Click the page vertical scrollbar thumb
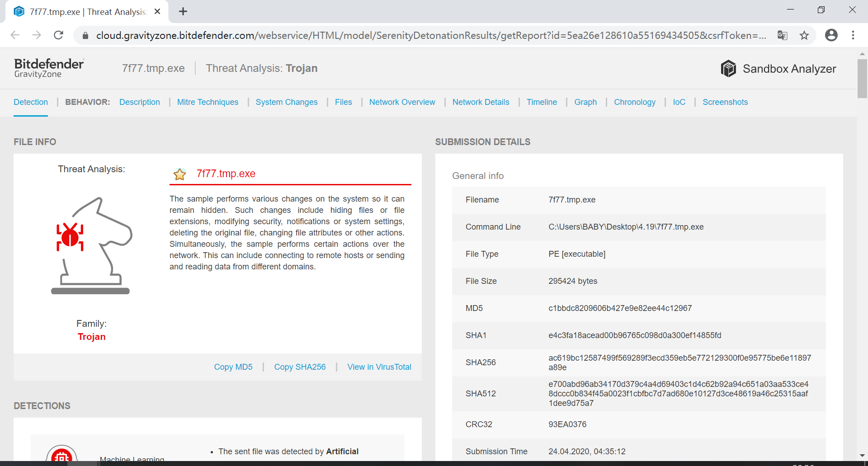Screen dimensions: 868x466 [x=862, y=78]
